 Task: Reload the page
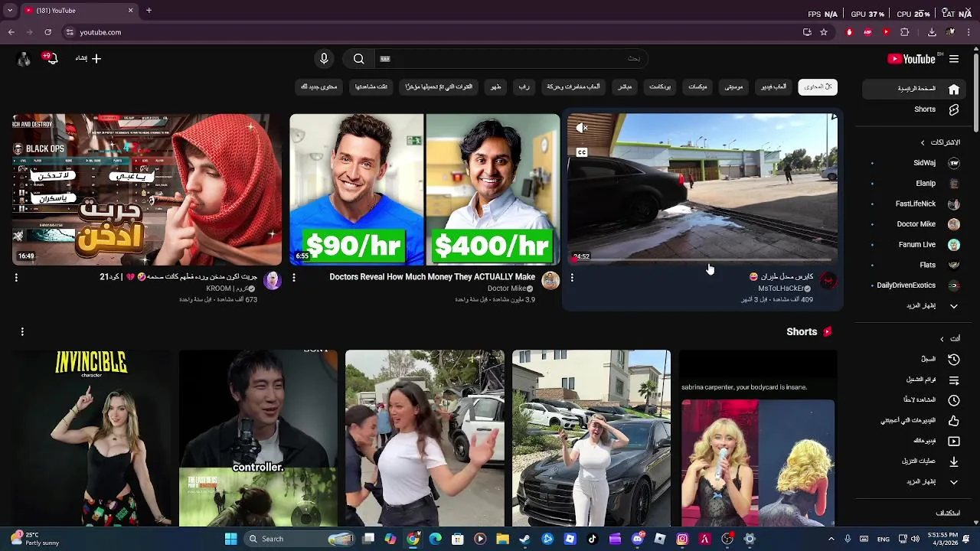[x=47, y=32]
